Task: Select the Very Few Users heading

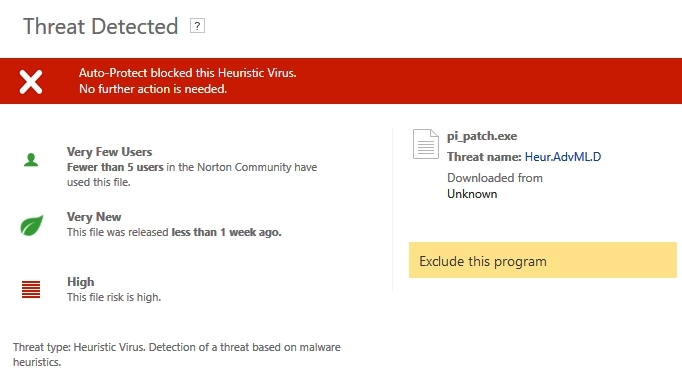Action: coord(110,152)
